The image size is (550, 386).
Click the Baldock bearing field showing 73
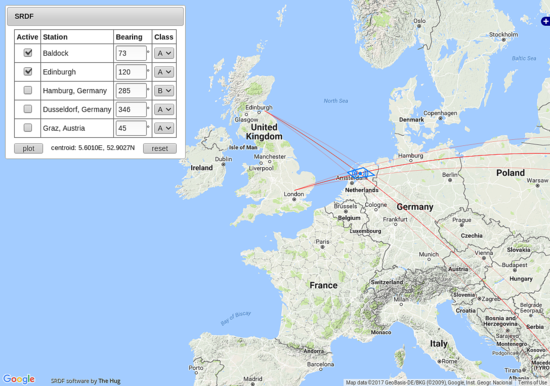pyautogui.click(x=131, y=53)
